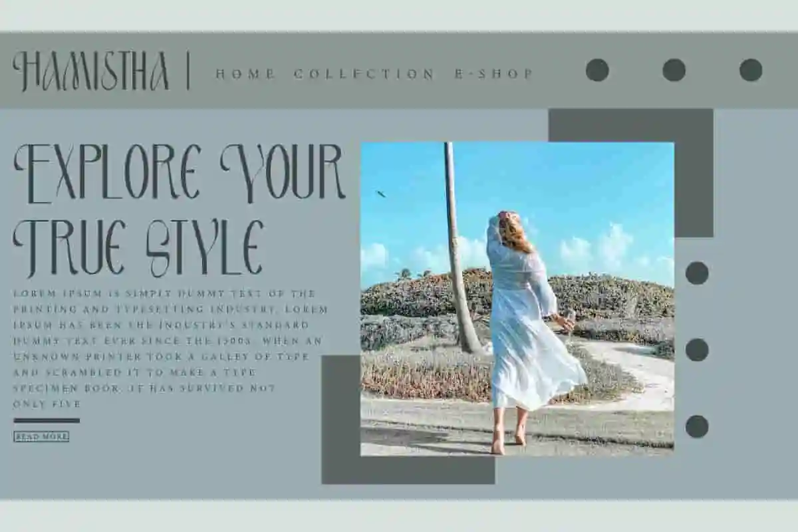Open the E-SHOP nav link
This screenshot has width=798, height=532.
click(x=494, y=74)
